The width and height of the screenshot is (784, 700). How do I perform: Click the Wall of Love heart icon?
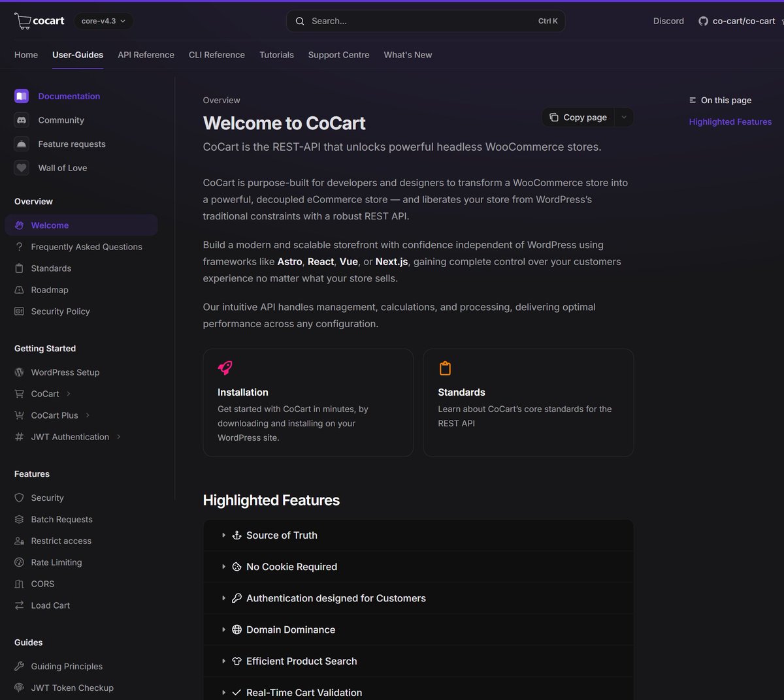point(22,168)
